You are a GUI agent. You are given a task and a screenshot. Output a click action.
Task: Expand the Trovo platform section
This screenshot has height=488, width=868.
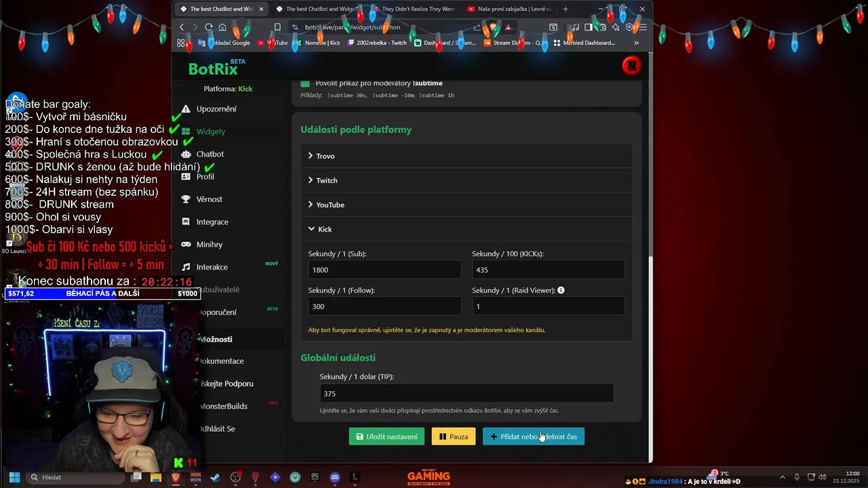pos(467,156)
